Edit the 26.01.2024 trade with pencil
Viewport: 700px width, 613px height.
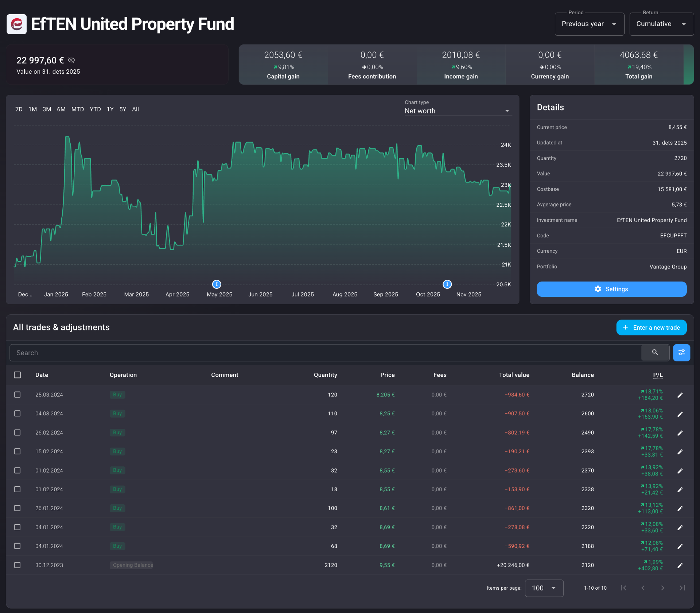(680, 508)
